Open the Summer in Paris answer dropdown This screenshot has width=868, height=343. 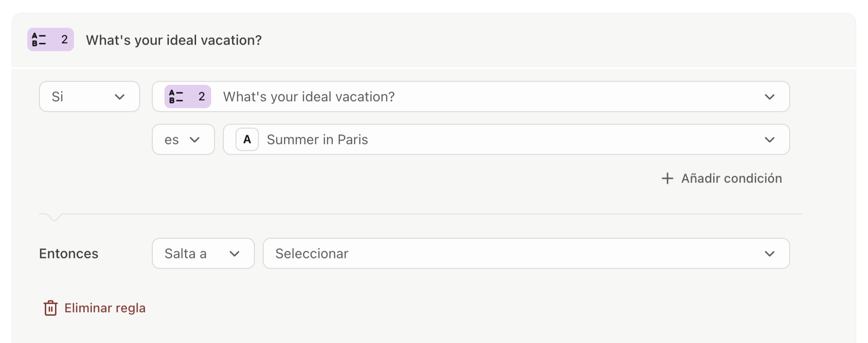pos(506,140)
